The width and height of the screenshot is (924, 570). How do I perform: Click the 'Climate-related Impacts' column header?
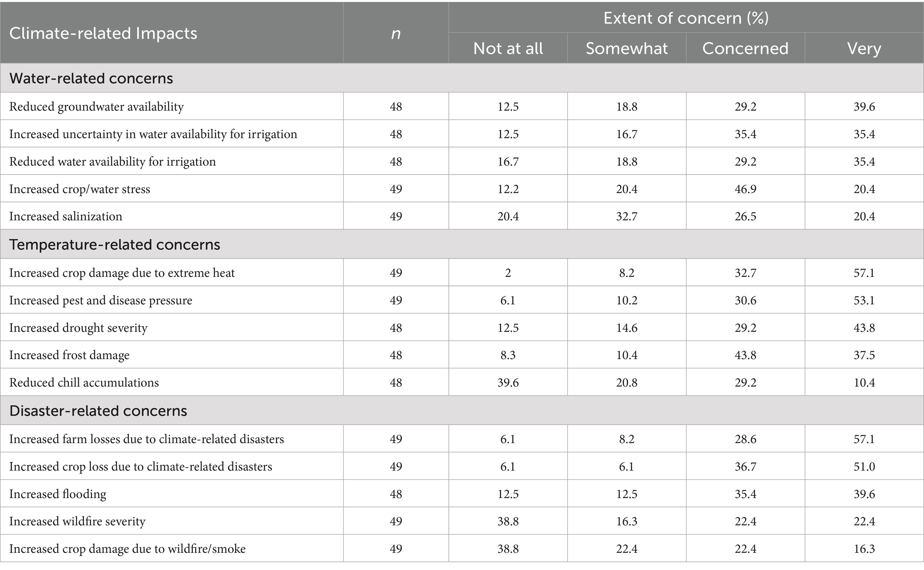pos(103,34)
